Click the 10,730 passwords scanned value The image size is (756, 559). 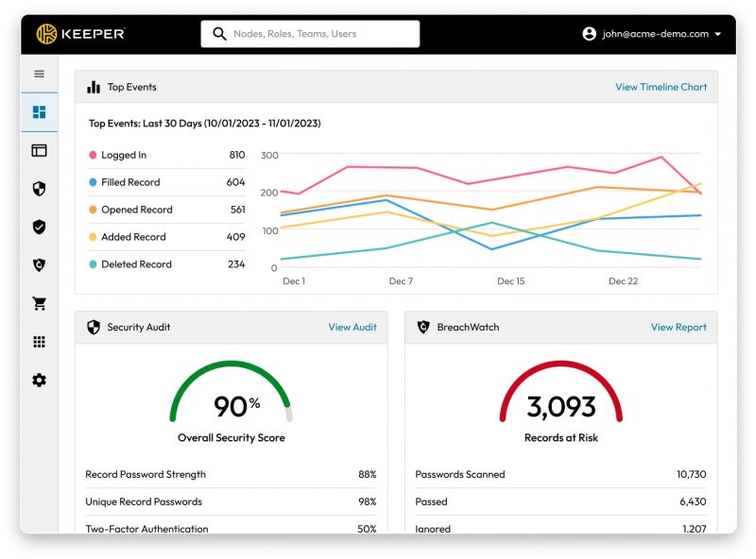point(691,474)
